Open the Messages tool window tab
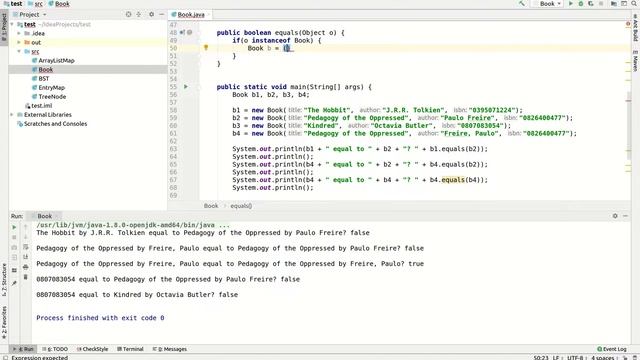The width and height of the screenshot is (640, 360). (170, 349)
